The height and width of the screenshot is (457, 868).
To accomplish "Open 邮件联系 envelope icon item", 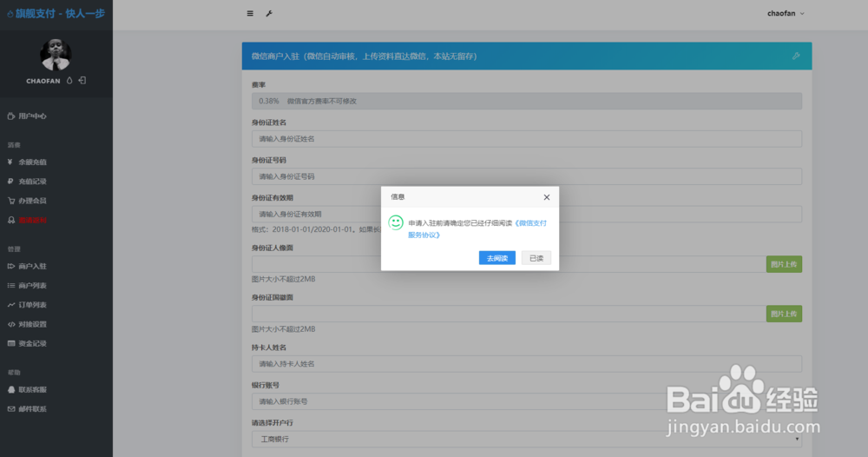I will pos(27,409).
